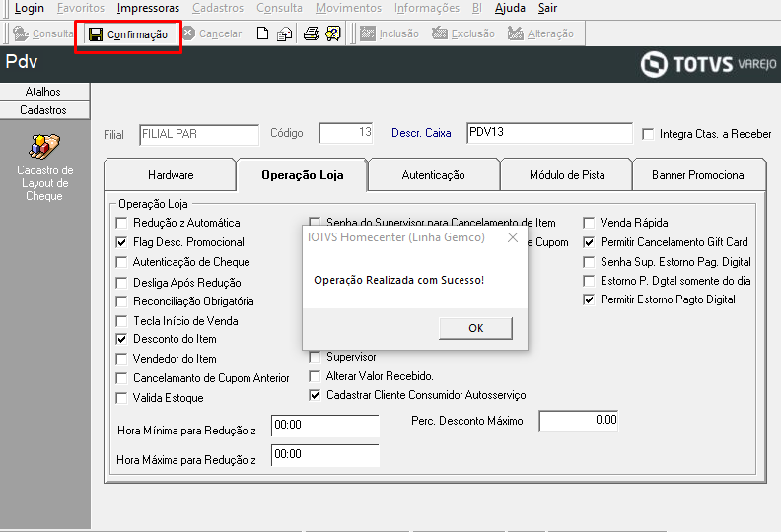Click Hora Máxima para Redução z field
Image resolution: width=781 pixels, height=532 pixels.
pyautogui.click(x=325, y=455)
